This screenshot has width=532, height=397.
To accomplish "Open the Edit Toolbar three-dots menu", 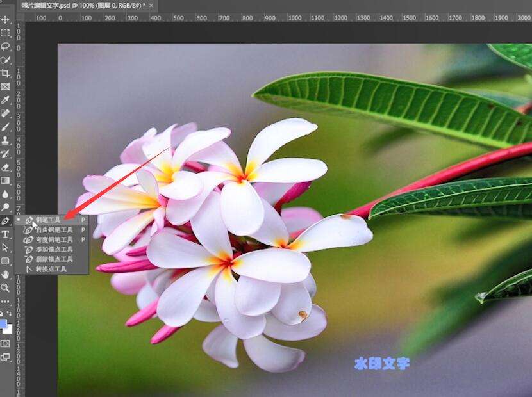I will click(x=5, y=301).
